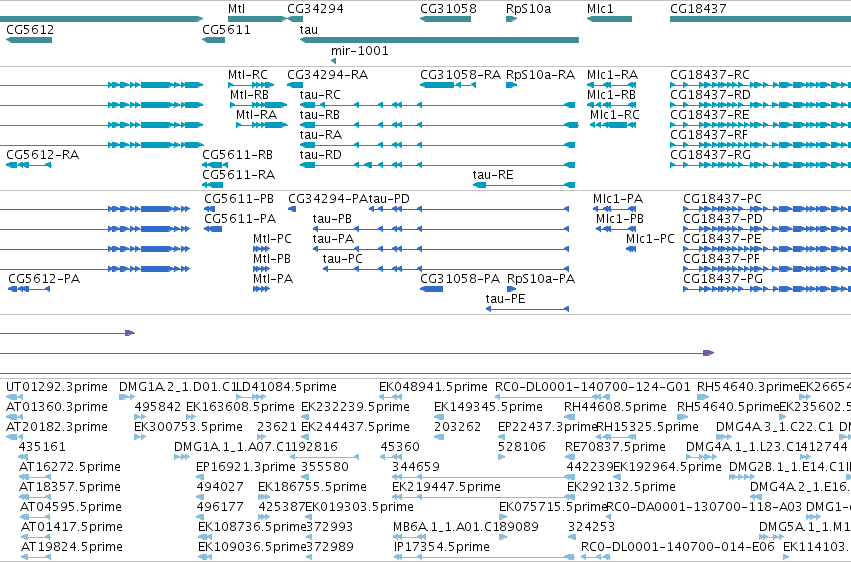The image size is (851, 562).
Task: Select protein 'Mlc1-PB'
Action: click(x=620, y=219)
